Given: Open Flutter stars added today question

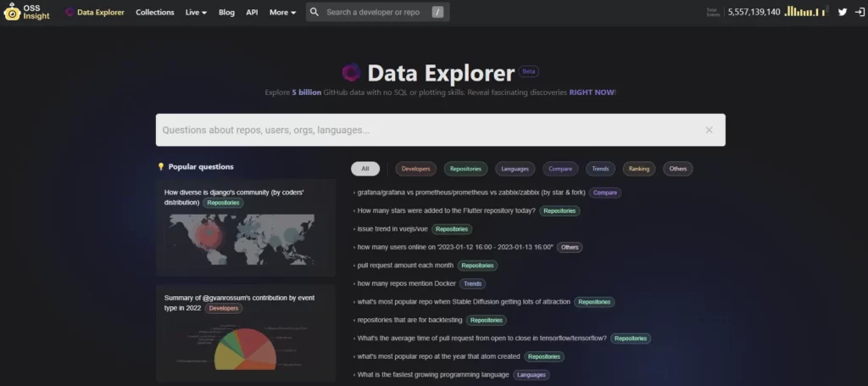Looking at the screenshot, I should coord(446,211).
